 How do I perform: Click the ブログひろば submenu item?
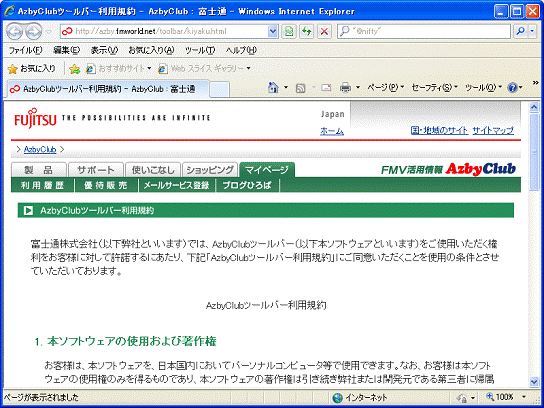point(247,185)
